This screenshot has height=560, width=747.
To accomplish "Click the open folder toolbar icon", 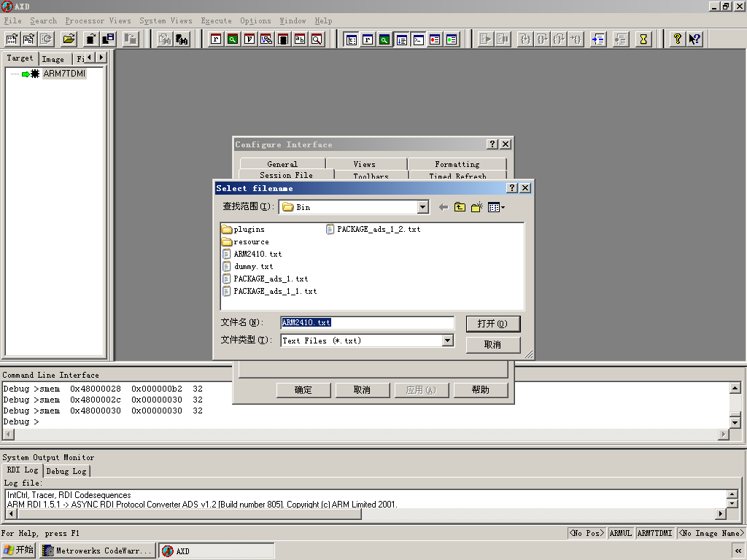I will coord(69,39).
